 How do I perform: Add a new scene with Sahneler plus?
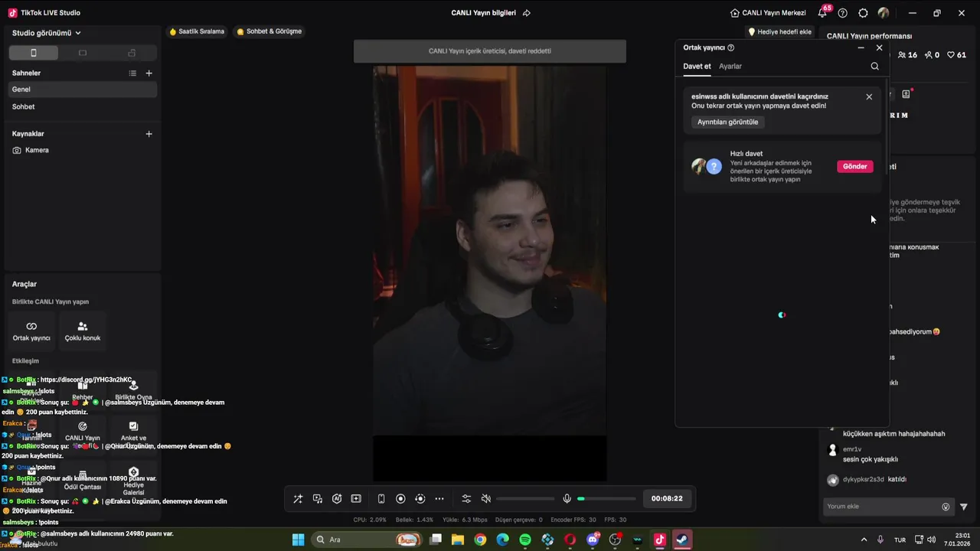149,73
